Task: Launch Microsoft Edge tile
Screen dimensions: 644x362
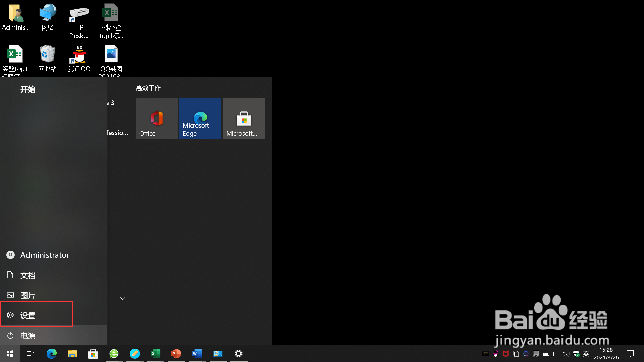Action: tap(200, 118)
